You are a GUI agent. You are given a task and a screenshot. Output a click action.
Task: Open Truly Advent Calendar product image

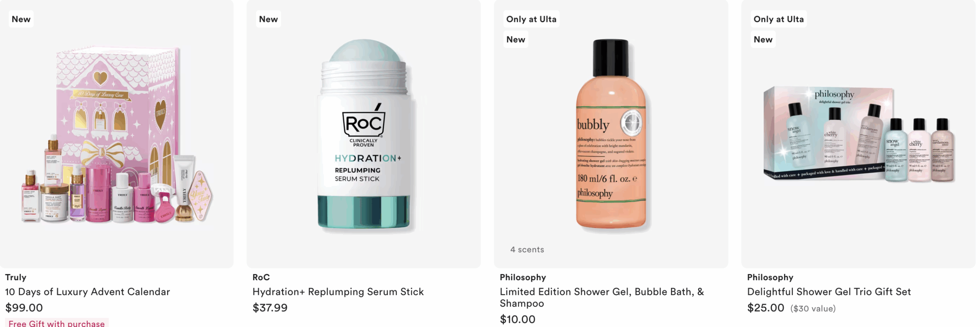coord(117,134)
